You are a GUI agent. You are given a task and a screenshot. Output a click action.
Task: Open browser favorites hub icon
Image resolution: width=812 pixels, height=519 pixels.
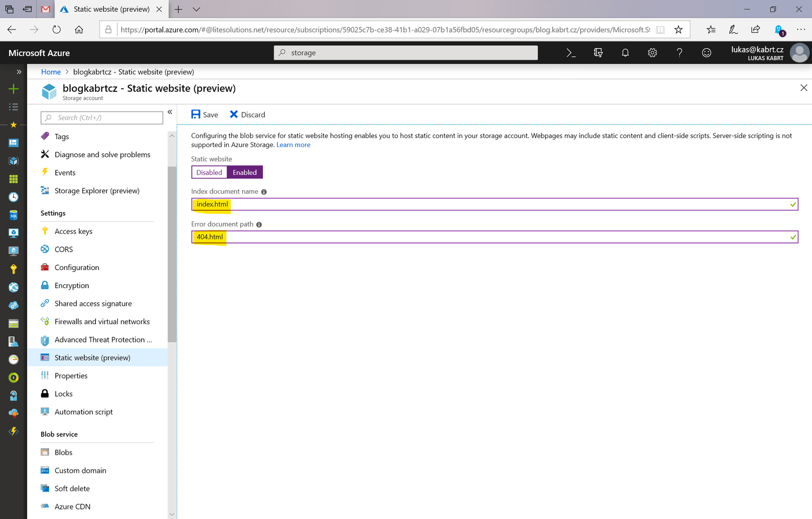pos(711,29)
